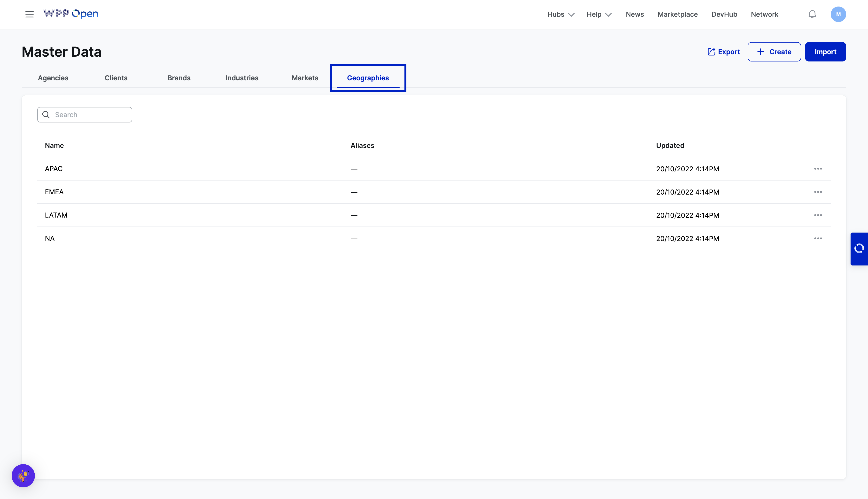Open more options for EMEA row

click(x=818, y=192)
